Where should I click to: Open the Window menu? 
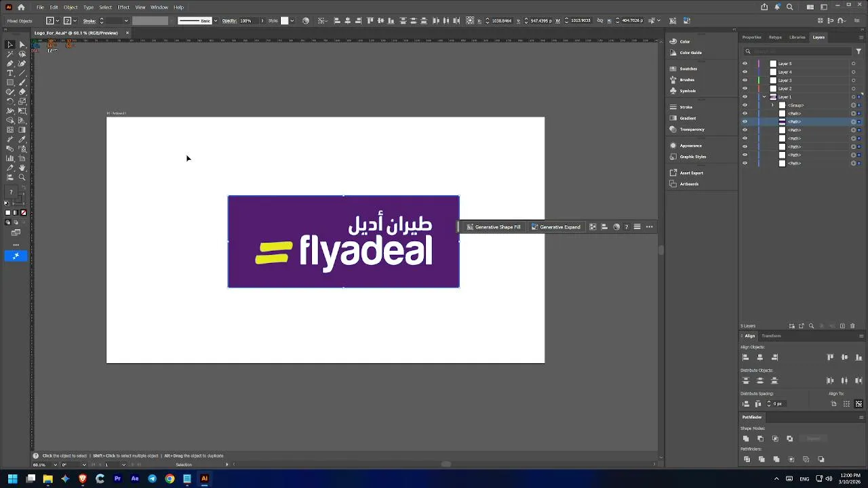(159, 7)
